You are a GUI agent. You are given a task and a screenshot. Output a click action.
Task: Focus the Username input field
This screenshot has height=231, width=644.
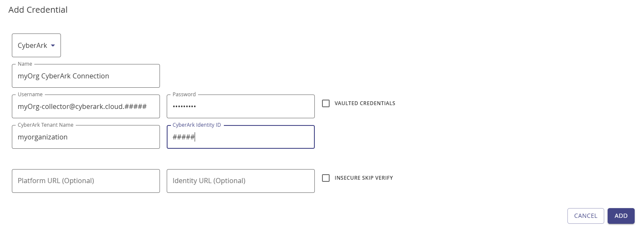[x=86, y=107]
